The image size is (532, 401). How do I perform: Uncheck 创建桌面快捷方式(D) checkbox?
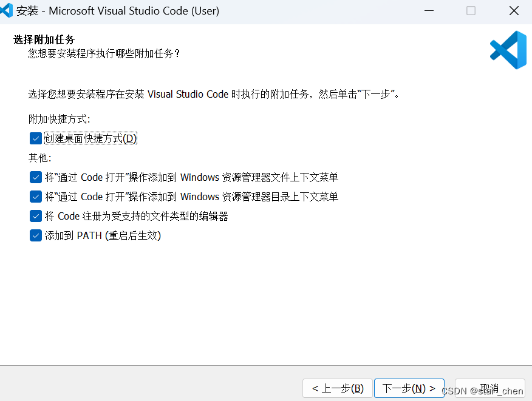36,138
